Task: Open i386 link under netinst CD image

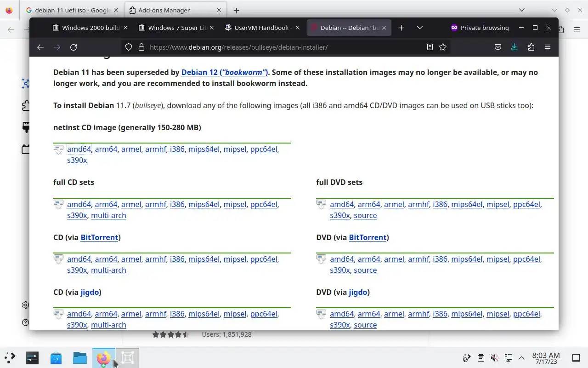Action: (177, 149)
